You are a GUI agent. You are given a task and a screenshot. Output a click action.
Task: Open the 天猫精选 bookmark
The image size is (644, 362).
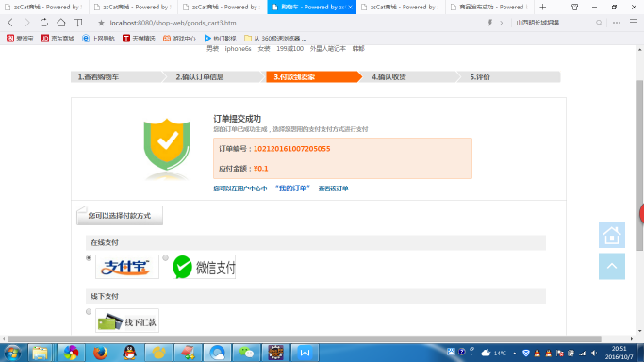tap(139, 38)
